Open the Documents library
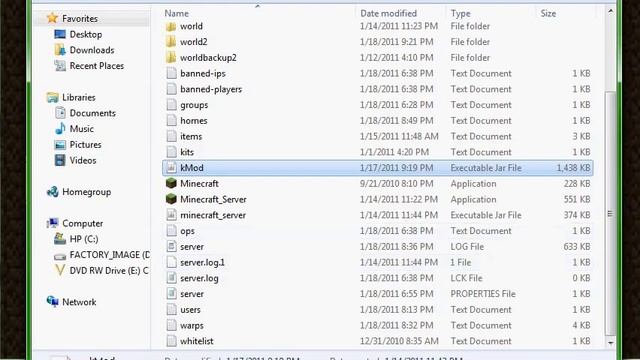The image size is (640, 360). [x=93, y=113]
